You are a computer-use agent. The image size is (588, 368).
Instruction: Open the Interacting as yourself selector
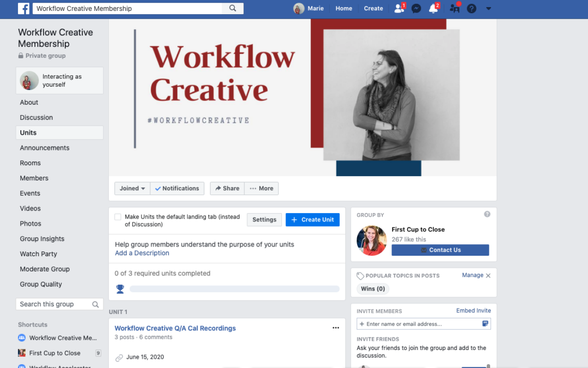[60, 80]
